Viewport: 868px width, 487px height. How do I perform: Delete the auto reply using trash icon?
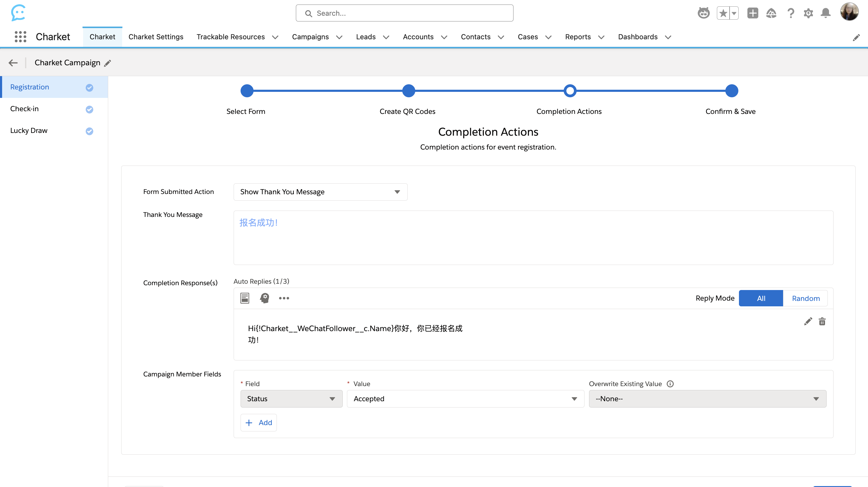(x=822, y=321)
